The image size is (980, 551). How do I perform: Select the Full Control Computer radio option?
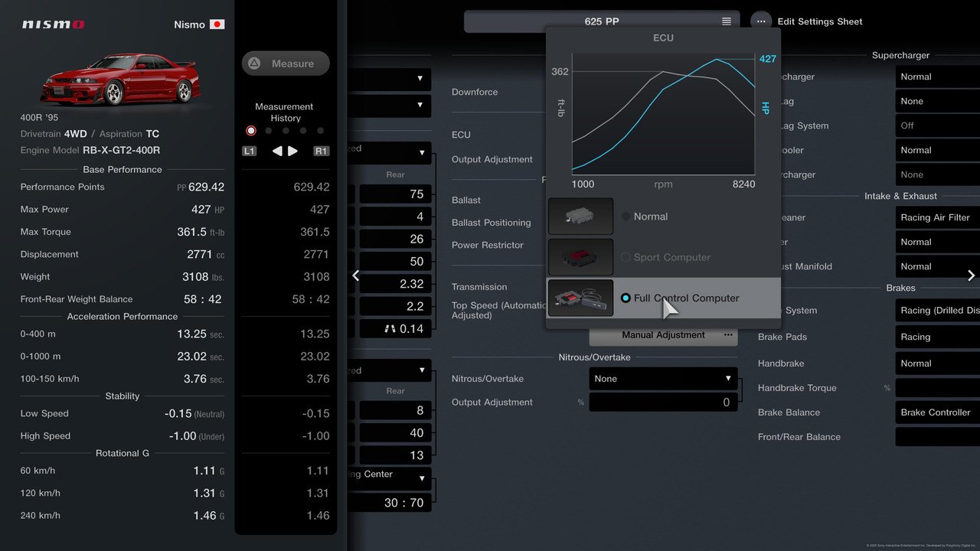(626, 298)
